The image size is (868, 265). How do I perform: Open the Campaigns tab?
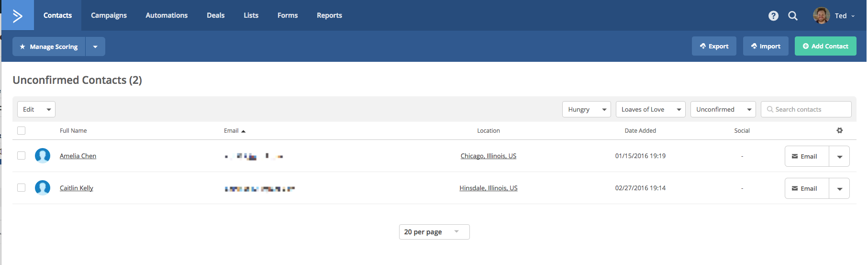pos(109,15)
